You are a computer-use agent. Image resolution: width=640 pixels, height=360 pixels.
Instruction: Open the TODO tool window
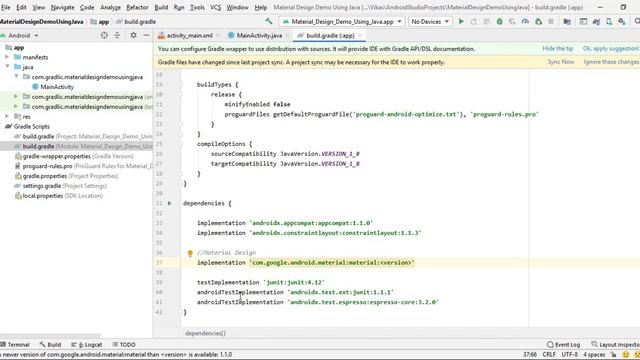(x=124, y=344)
